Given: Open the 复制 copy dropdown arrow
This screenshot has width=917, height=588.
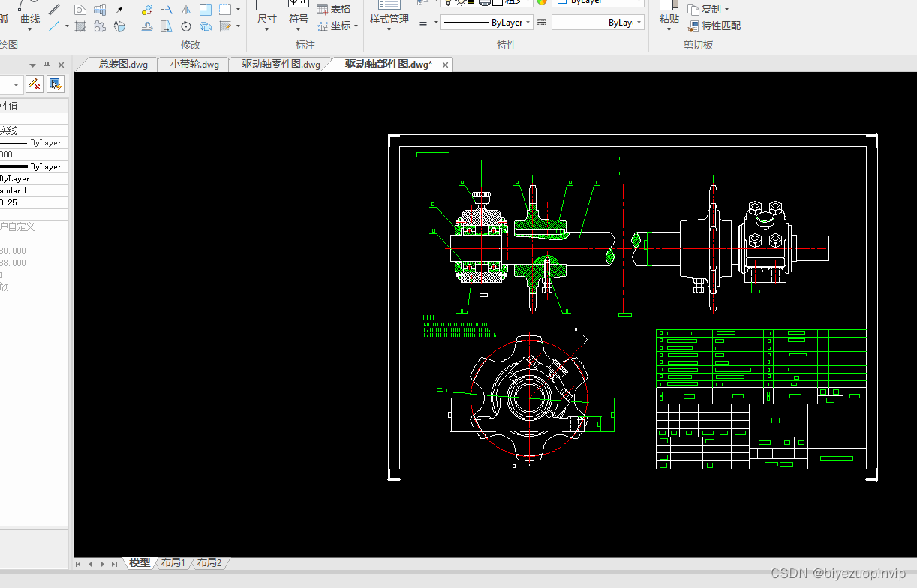Looking at the screenshot, I should (x=726, y=9).
